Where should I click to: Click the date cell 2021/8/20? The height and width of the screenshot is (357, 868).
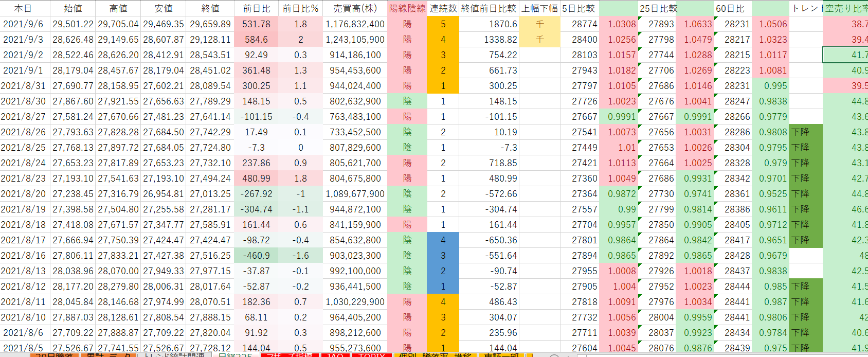[x=25, y=193]
